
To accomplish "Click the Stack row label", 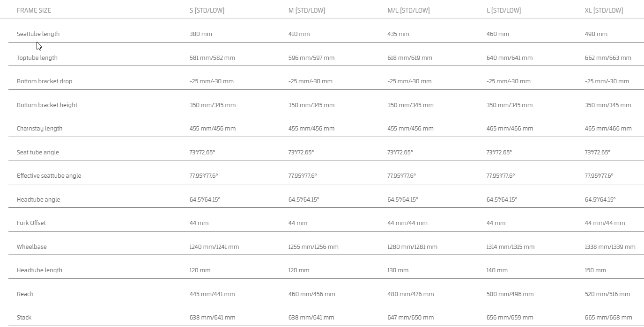I will [x=24, y=318].
